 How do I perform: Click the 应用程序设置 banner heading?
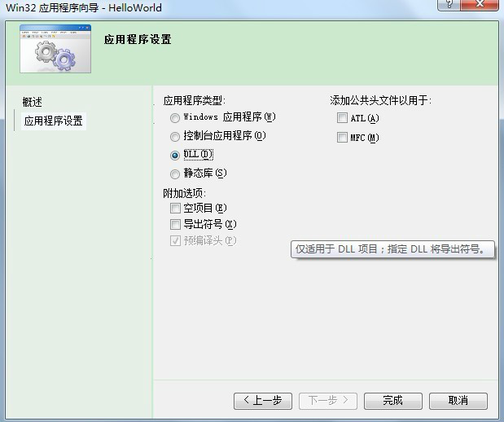[x=138, y=40]
